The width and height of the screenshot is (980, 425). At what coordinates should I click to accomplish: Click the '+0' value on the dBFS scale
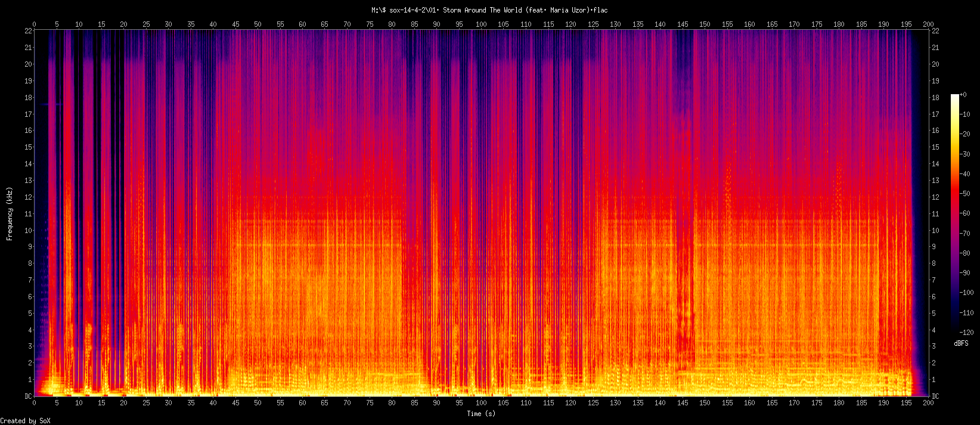click(963, 95)
